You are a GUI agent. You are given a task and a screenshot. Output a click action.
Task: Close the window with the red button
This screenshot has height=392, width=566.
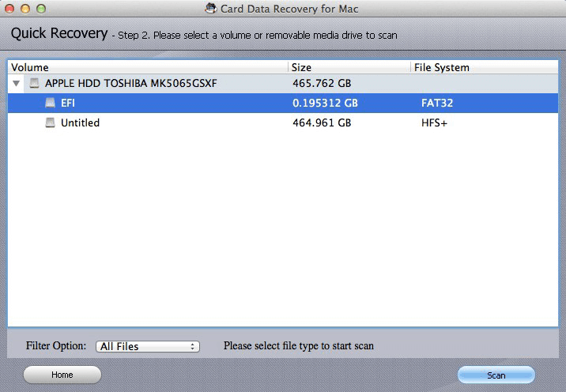click(9, 9)
